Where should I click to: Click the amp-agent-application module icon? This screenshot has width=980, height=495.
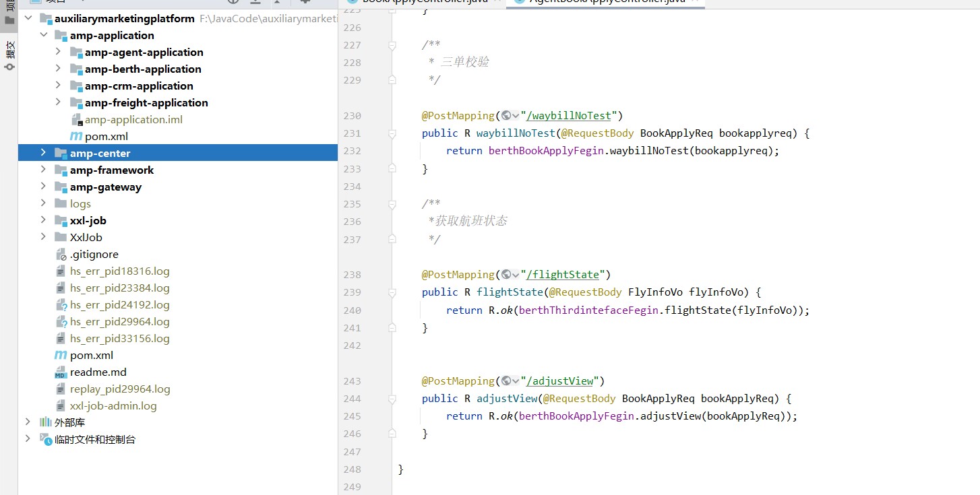click(x=75, y=53)
